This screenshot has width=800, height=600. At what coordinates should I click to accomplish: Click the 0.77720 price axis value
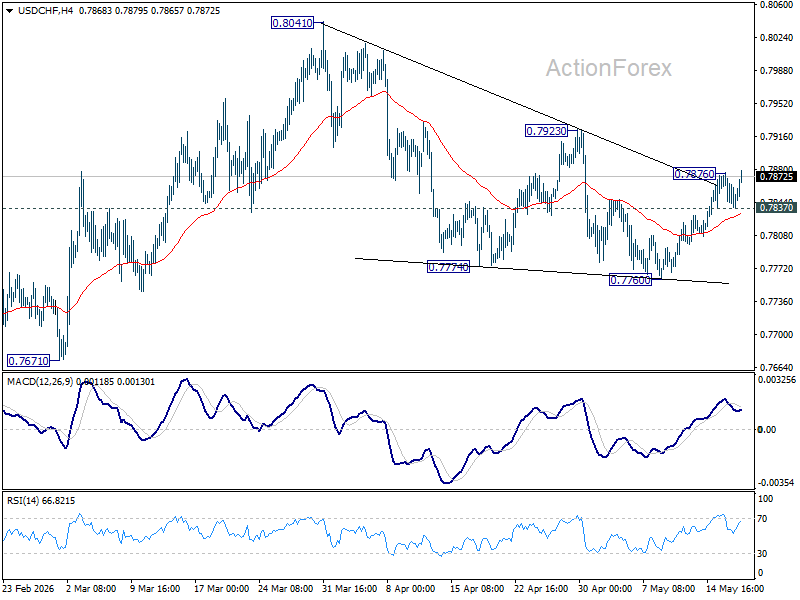tap(777, 268)
